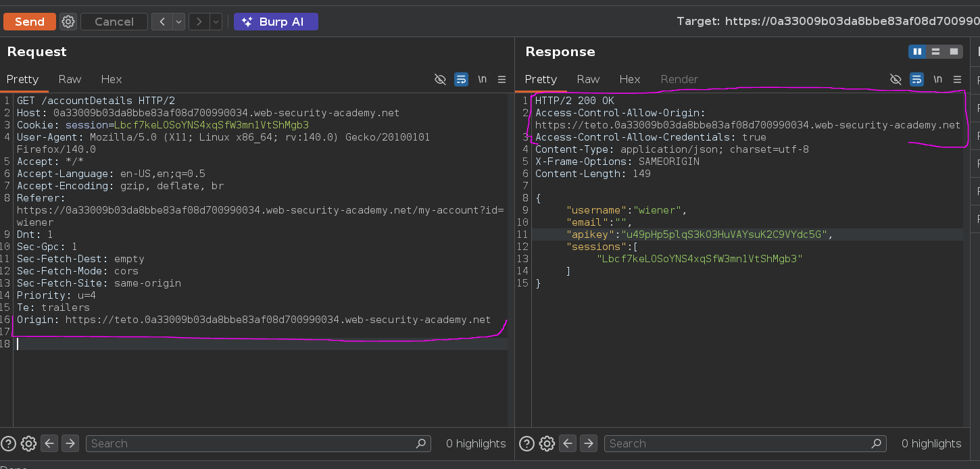Screen dimensions: 980x469
Task: Click the 'Te: trailers' header line
Action: (53, 307)
